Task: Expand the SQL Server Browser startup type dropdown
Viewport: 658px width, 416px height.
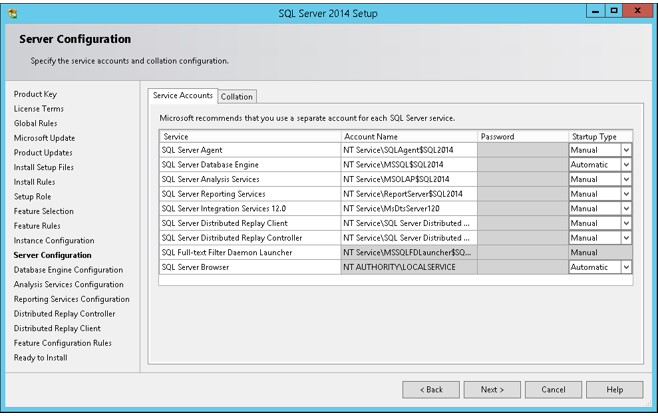Action: [x=626, y=267]
